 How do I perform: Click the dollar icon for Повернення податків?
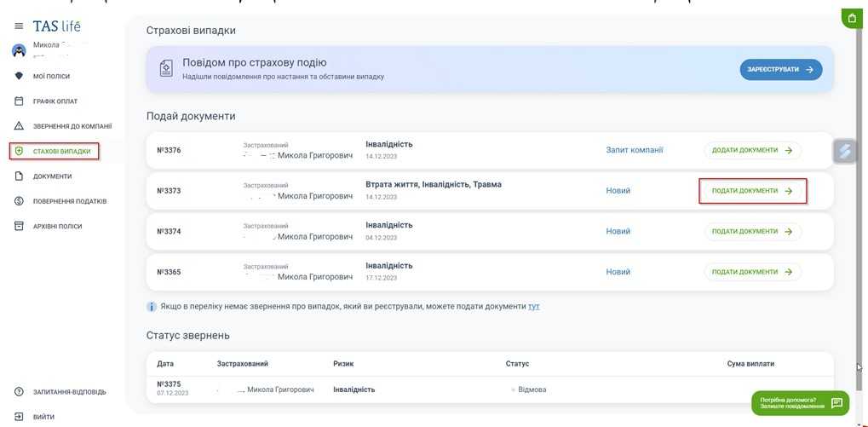[19, 201]
